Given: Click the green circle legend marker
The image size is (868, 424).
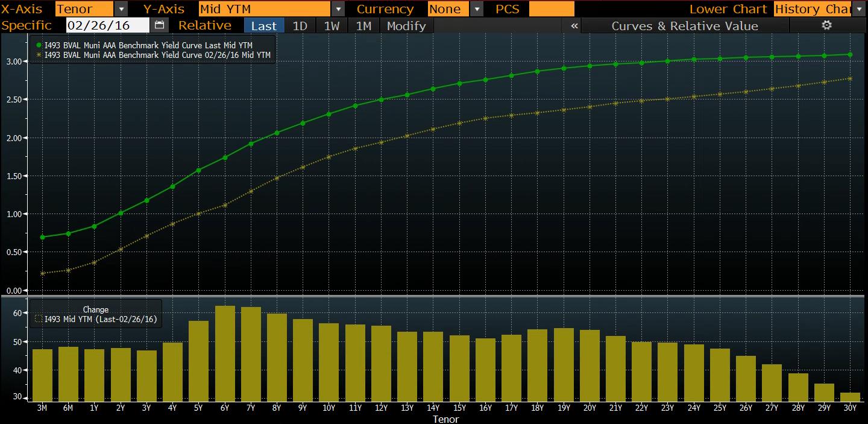Looking at the screenshot, I should pos(37,45).
